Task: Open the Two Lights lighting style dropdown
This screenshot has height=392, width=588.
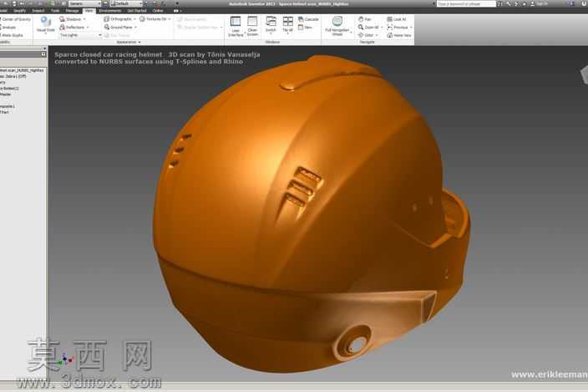Action: [80, 35]
